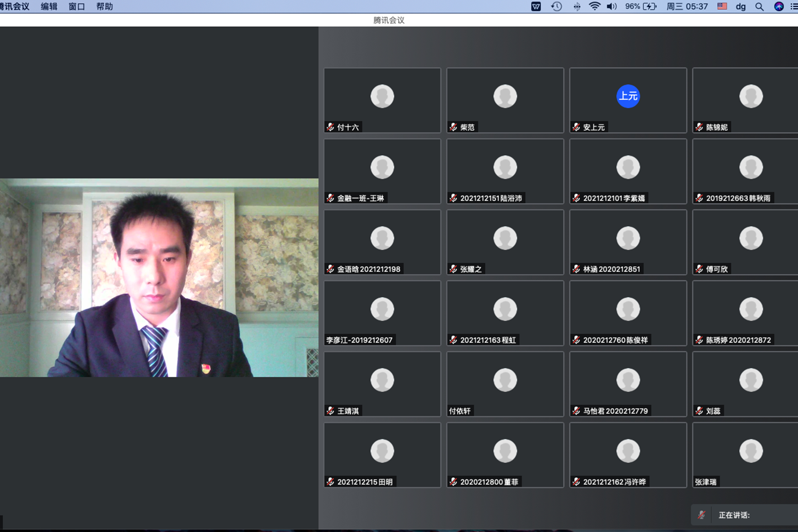Click the Siri icon in menu bar

pos(779,6)
